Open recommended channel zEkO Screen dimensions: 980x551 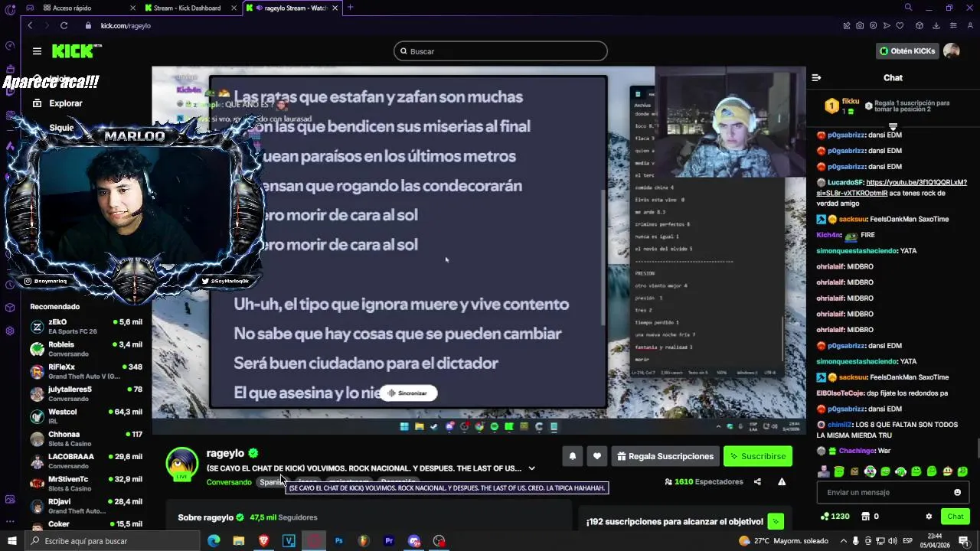(x=87, y=327)
